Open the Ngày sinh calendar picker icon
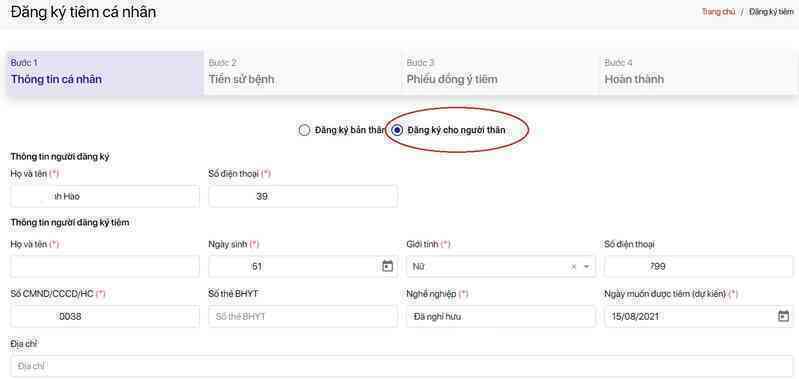This screenshot has height=379, width=799. [387, 266]
